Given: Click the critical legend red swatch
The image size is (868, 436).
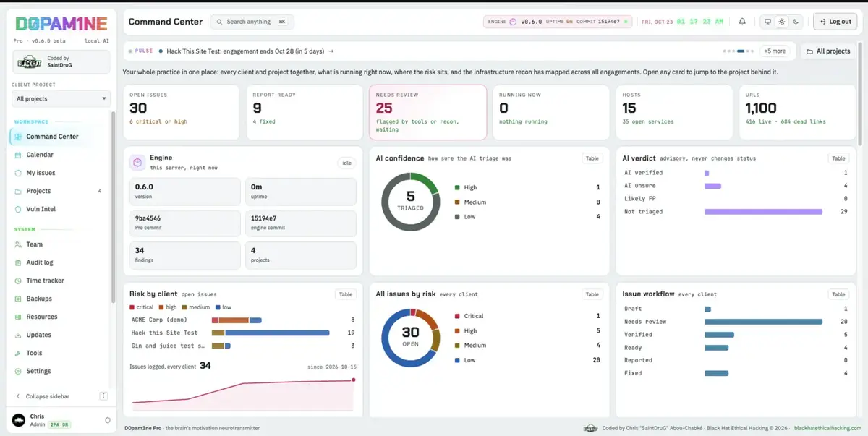Looking at the screenshot, I should [x=132, y=307].
